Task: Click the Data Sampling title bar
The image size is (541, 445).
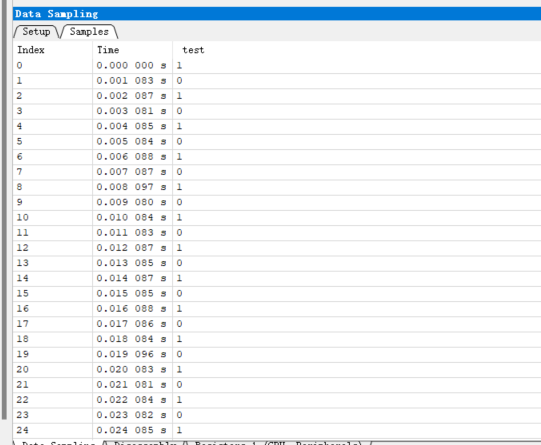Action: pos(277,14)
